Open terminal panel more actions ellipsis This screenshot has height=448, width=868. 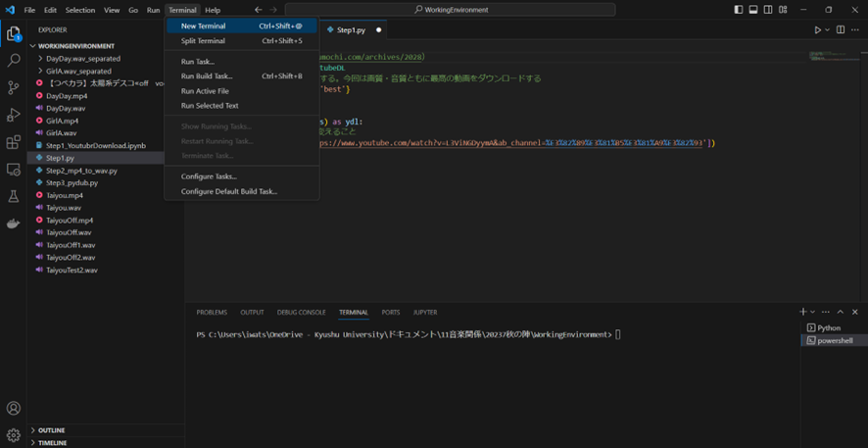[825, 313]
